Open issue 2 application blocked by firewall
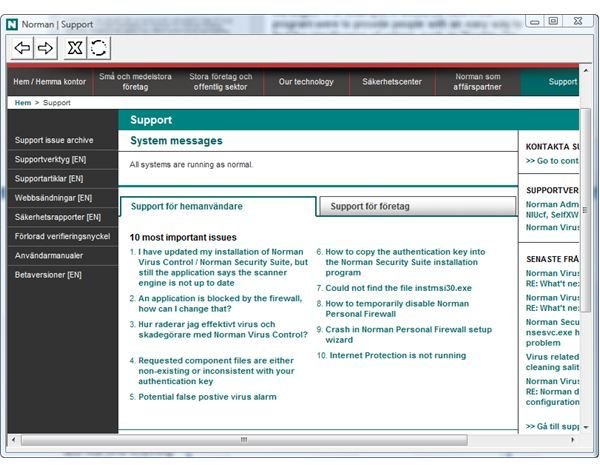This screenshot has height=465, width=600. [220, 303]
